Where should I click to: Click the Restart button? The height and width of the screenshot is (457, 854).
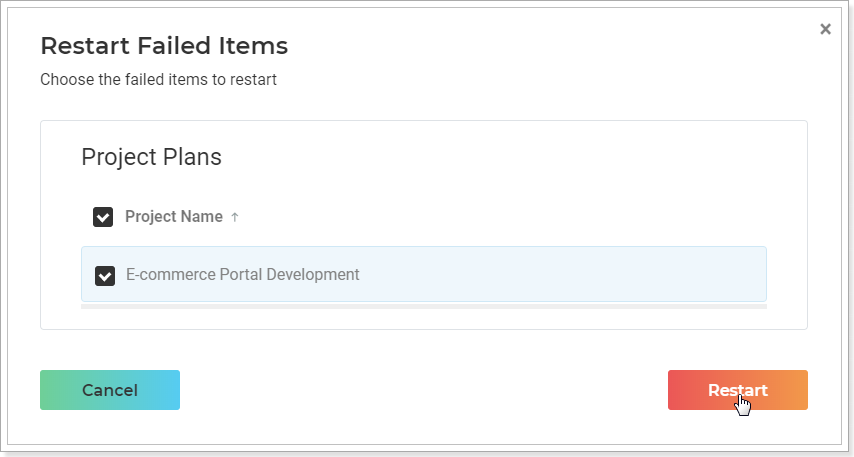pos(737,390)
